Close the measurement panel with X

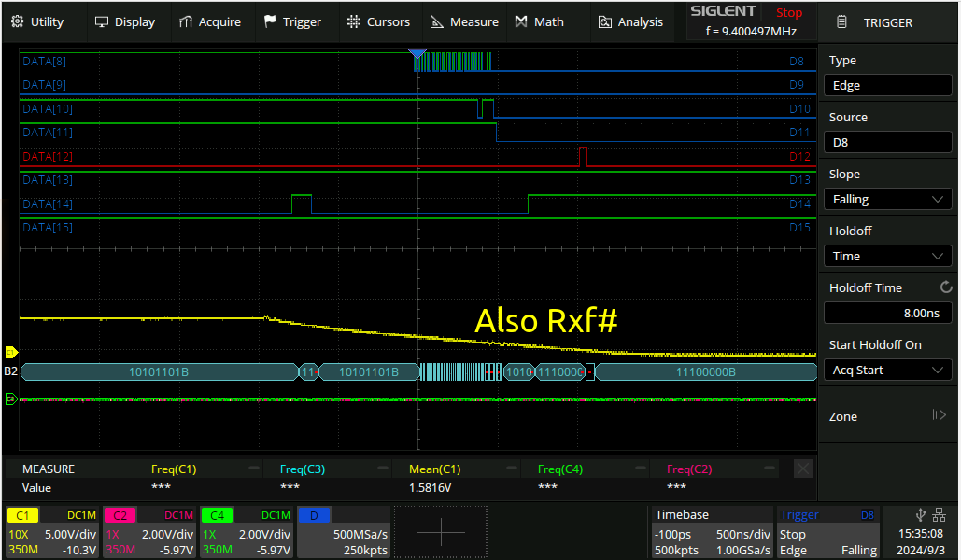coord(802,469)
